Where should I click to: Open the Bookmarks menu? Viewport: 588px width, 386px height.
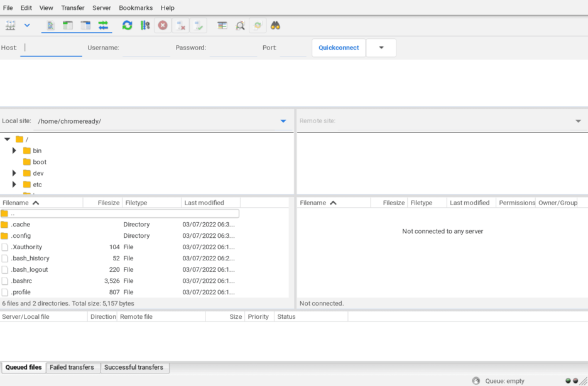tap(136, 8)
